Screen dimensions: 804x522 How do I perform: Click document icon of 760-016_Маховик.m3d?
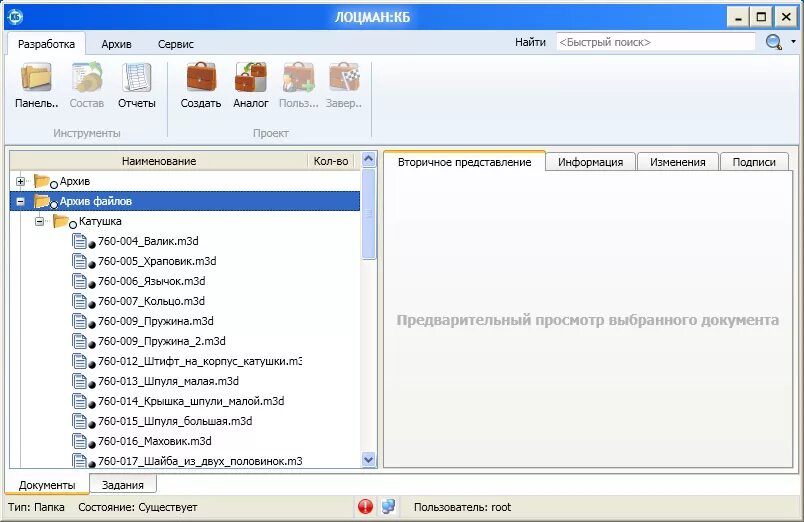79,441
